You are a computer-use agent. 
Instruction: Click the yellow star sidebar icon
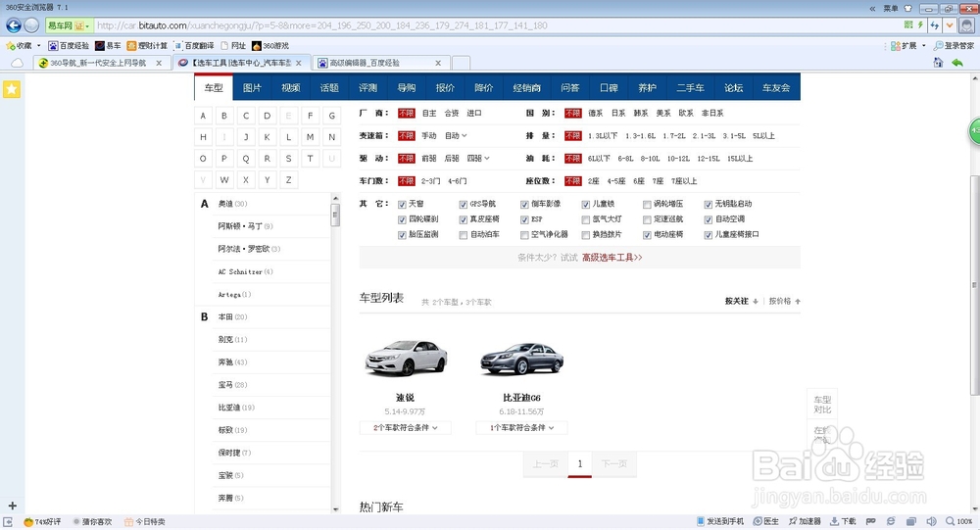click(11, 89)
